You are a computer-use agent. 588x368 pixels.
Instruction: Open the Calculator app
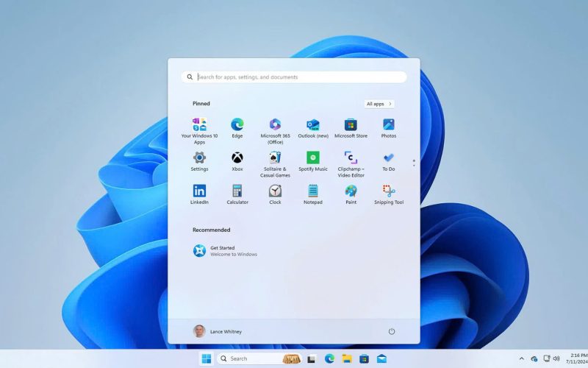[237, 191]
